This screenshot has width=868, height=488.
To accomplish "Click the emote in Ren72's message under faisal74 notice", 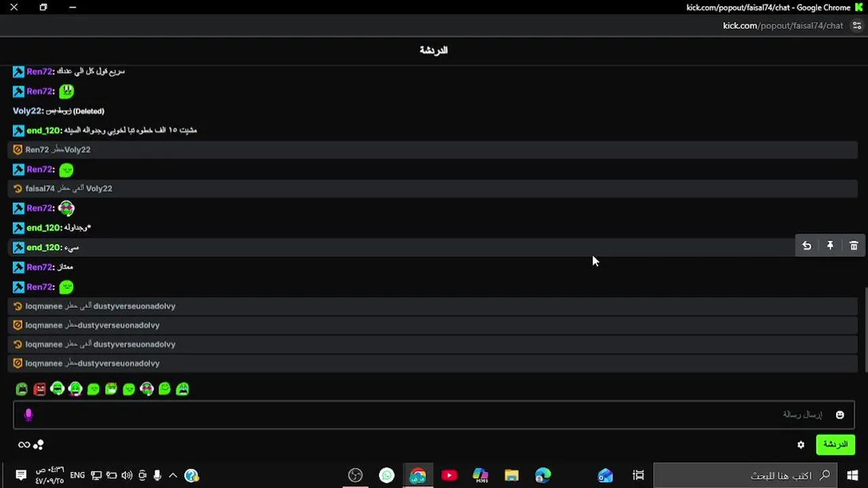I will click(66, 208).
